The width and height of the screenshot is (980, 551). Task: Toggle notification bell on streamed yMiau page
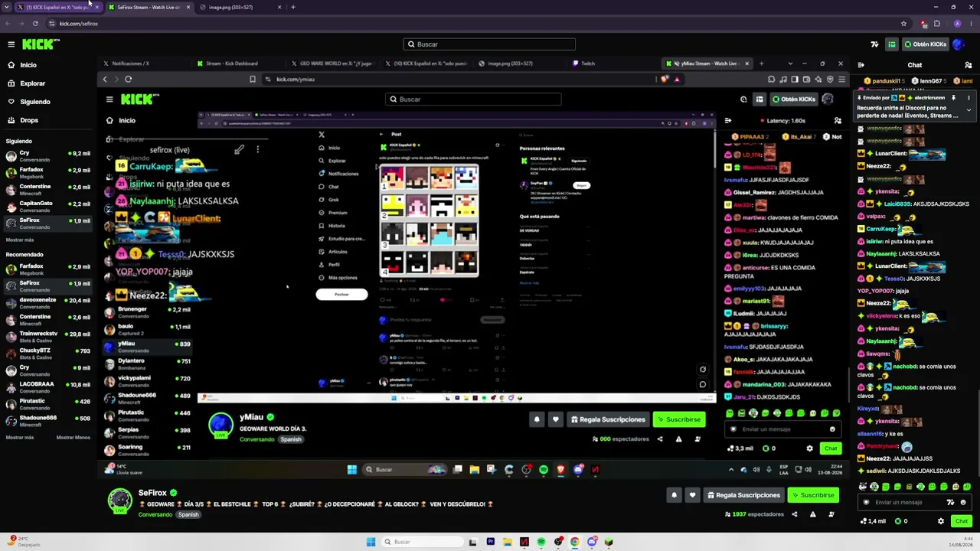537,419
